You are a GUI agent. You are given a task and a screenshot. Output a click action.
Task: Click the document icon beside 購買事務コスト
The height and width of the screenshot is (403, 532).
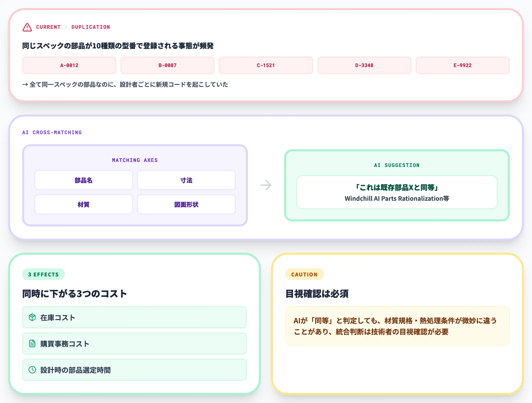[32, 343]
